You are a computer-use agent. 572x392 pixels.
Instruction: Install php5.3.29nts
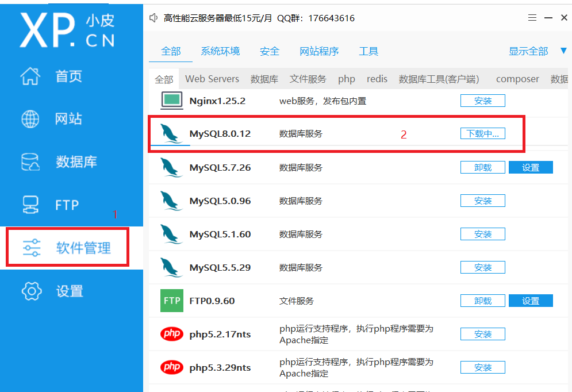483,367
